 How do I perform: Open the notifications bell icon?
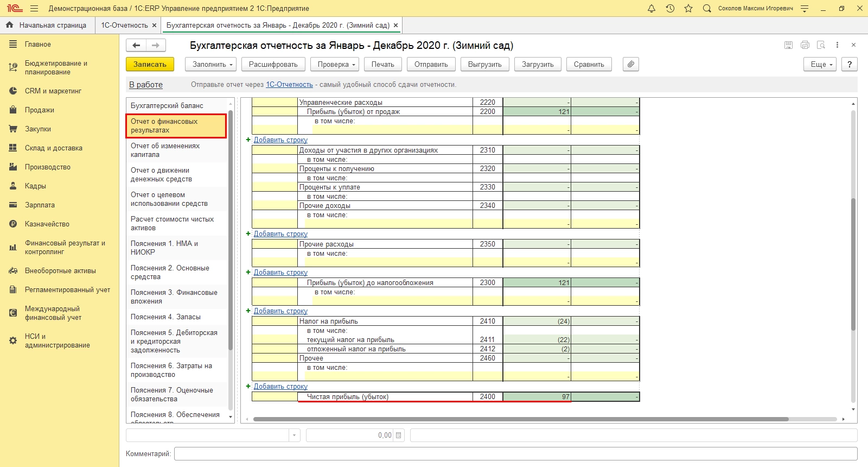(652, 8)
